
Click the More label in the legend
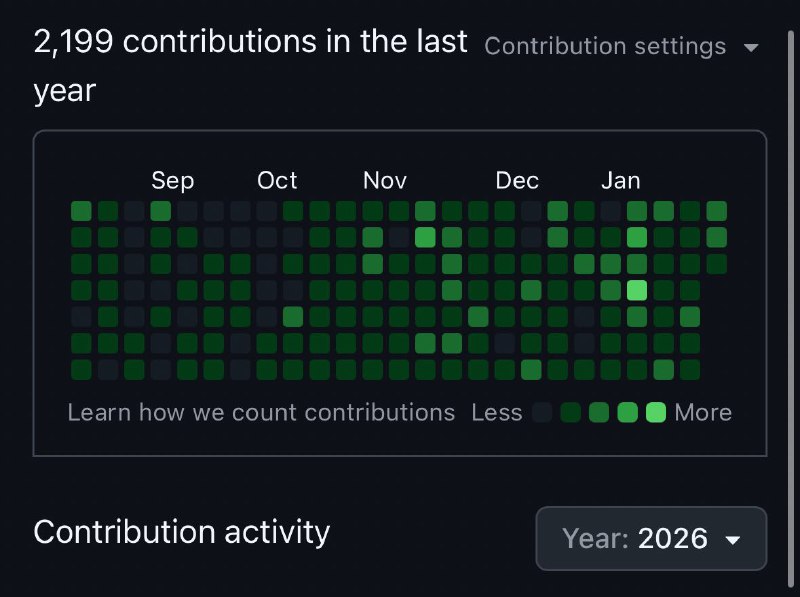[703, 412]
